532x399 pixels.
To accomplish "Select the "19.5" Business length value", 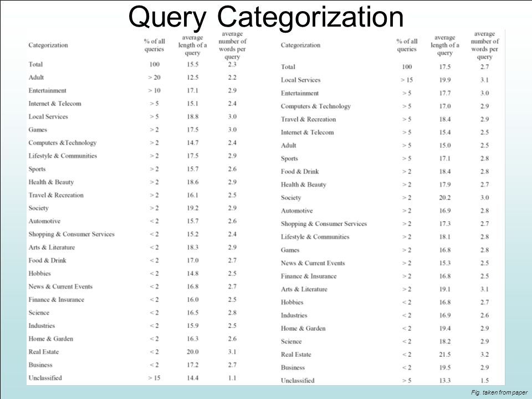I will click(445, 368).
